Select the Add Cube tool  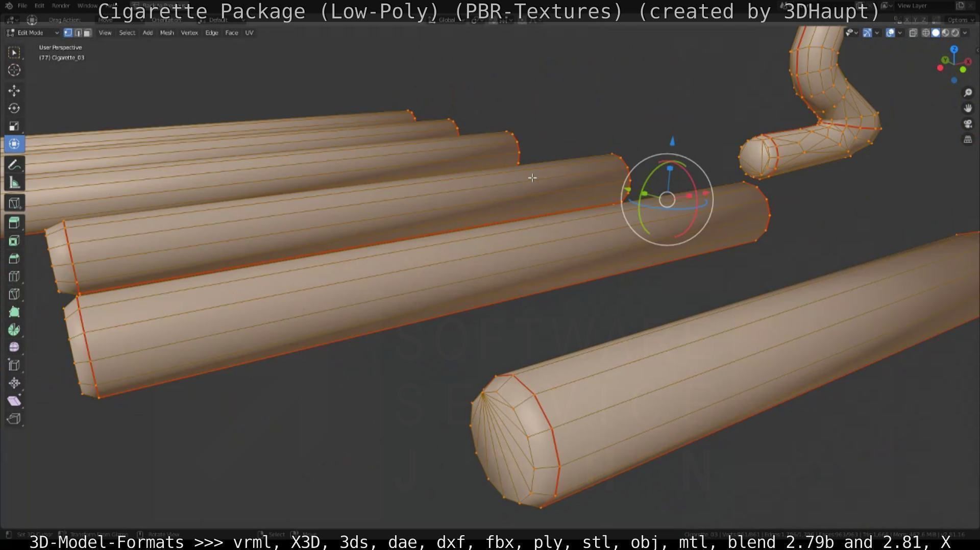(14, 203)
